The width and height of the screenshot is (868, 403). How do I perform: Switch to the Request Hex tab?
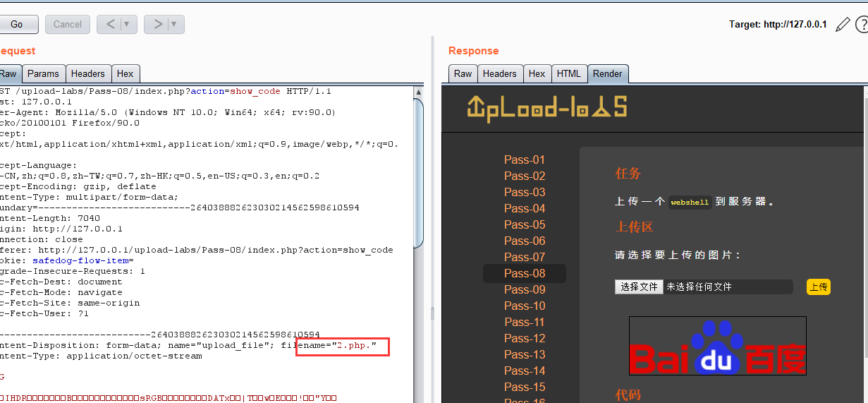point(126,73)
